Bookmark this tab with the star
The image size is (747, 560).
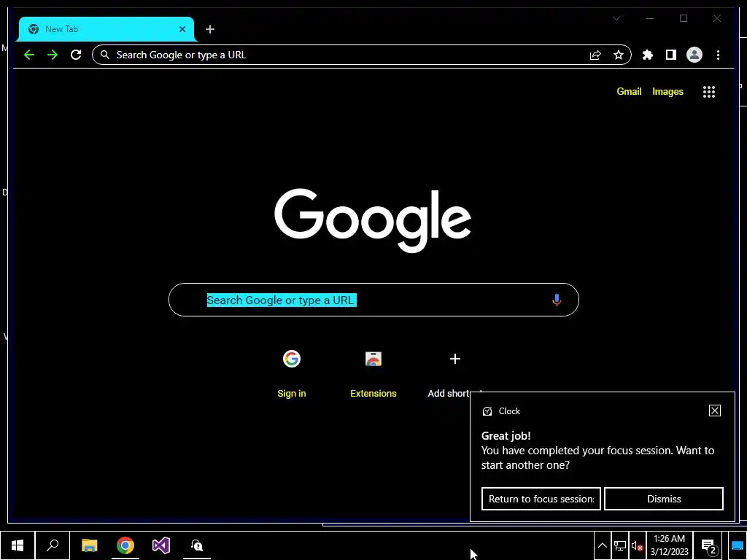click(x=619, y=55)
